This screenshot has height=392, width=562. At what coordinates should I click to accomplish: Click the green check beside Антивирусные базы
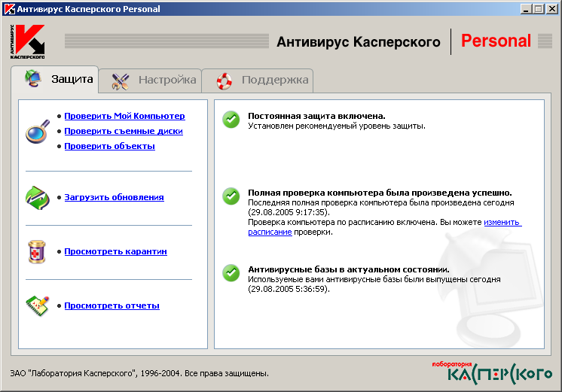point(231,273)
